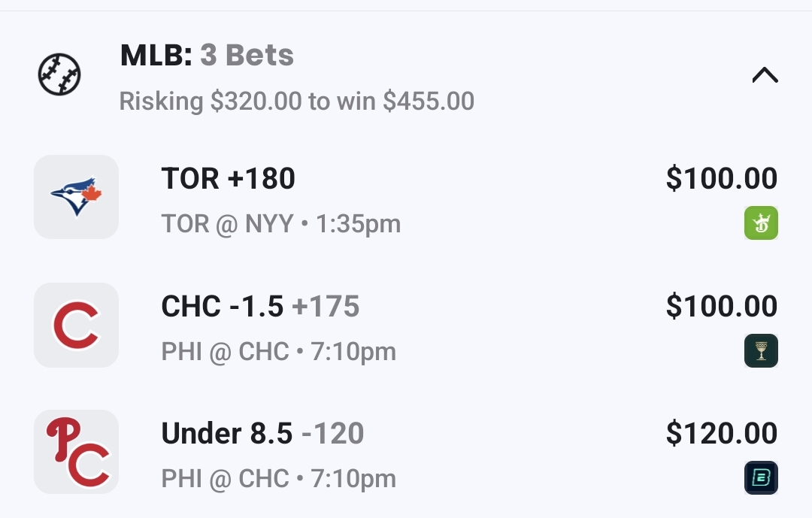Tap the Chicago Cubs C logo

(x=76, y=325)
